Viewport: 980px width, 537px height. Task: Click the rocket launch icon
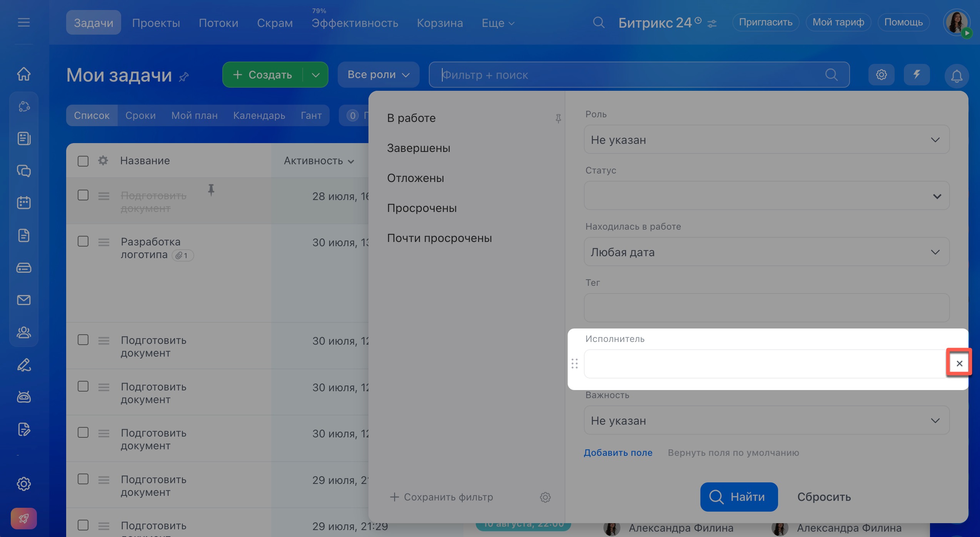point(24,519)
